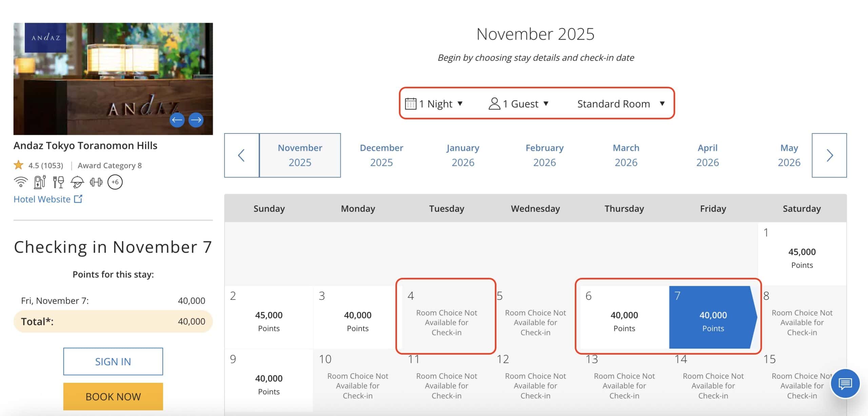The height and width of the screenshot is (416, 868).
Task: Click the room service dome amenity icon
Action: point(77,182)
